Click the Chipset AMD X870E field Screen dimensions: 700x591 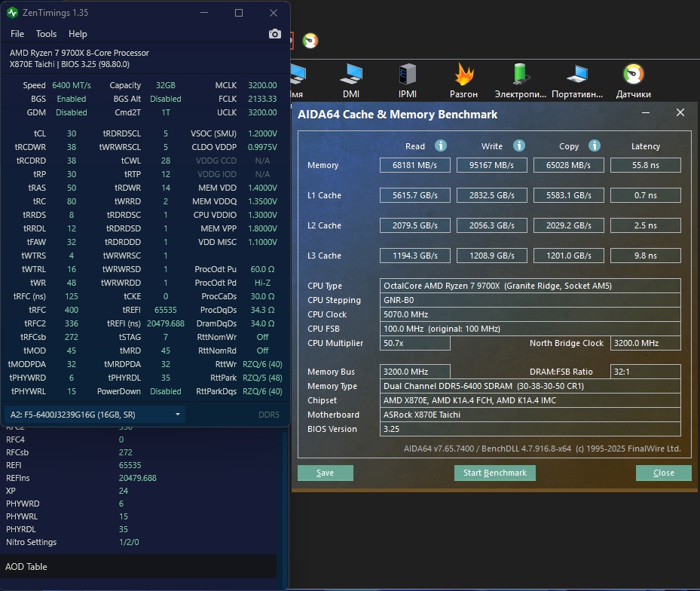pyautogui.click(x=530, y=400)
